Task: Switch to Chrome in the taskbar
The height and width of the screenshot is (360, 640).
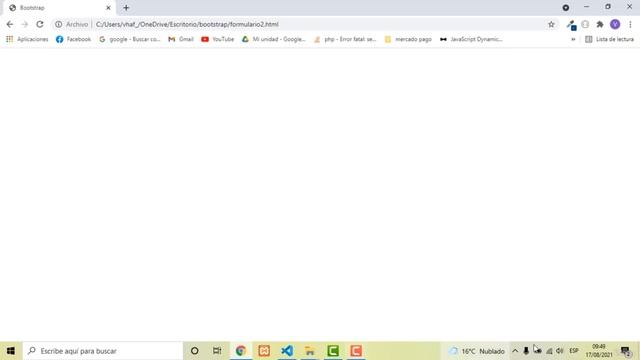Action: (241, 351)
